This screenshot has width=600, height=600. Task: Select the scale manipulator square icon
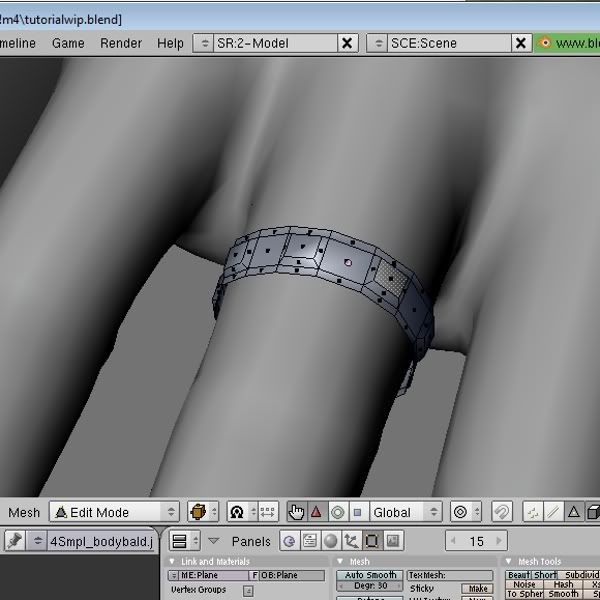click(357, 512)
